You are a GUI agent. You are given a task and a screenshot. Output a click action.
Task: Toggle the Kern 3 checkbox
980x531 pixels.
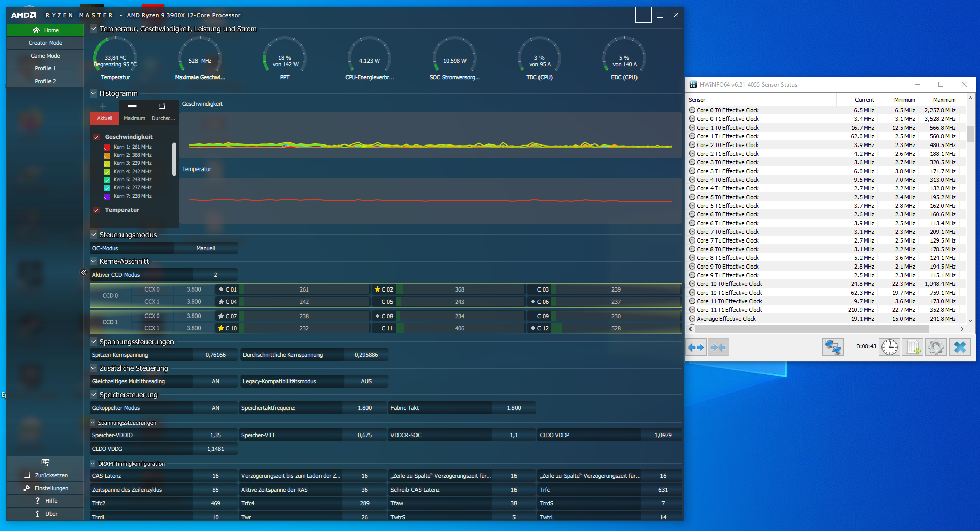pos(107,163)
